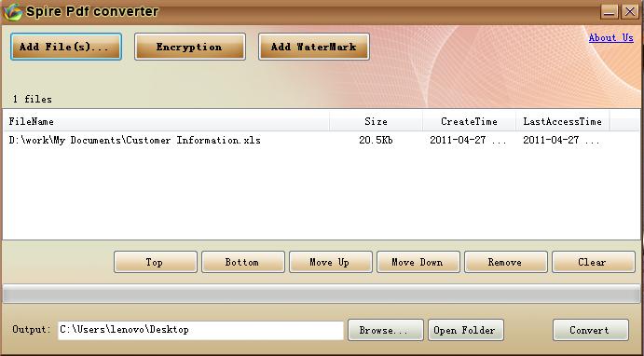The width and height of the screenshot is (644, 356).
Task: Start conversion with Convert button
Action: click(591, 330)
